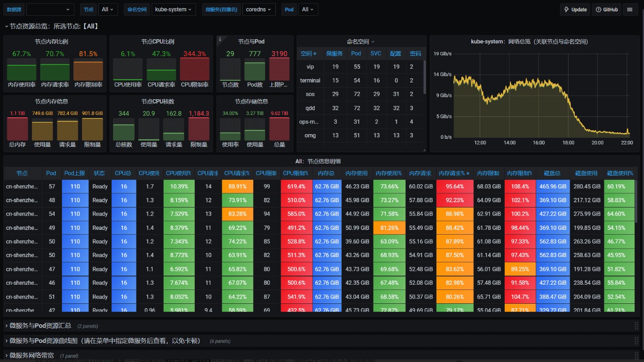Click the info icon on 节点与Pod panel
644x362 pixels.
pyautogui.click(x=220, y=40)
